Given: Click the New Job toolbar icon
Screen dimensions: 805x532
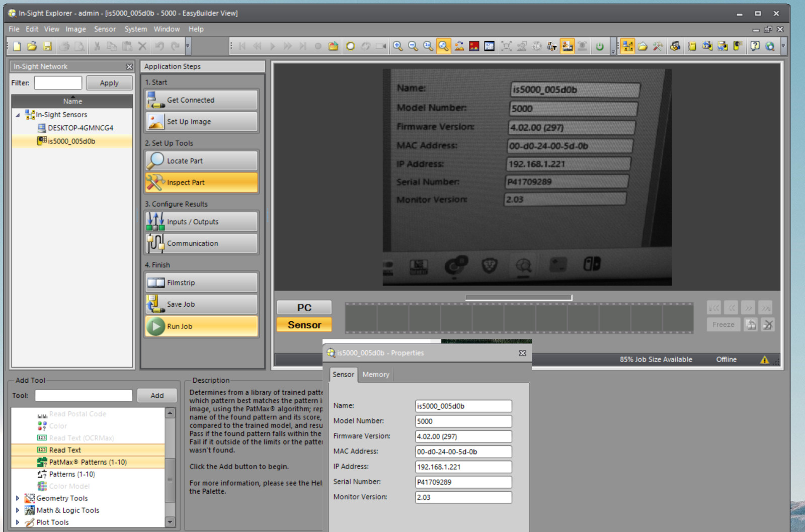Looking at the screenshot, I should tap(17, 46).
